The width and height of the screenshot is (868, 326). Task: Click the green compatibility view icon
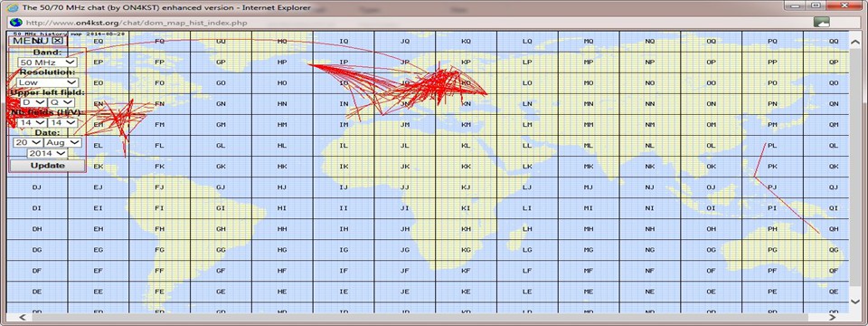tap(821, 23)
